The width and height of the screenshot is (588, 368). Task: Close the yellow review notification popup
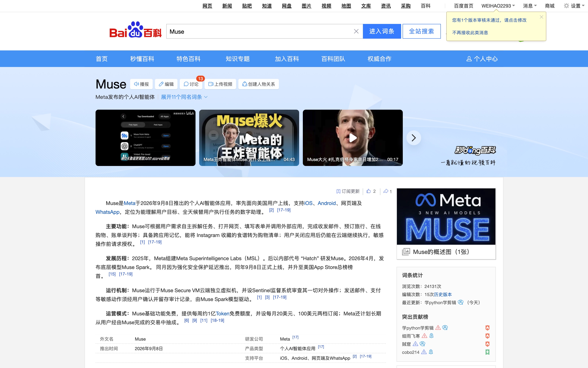tap(541, 17)
